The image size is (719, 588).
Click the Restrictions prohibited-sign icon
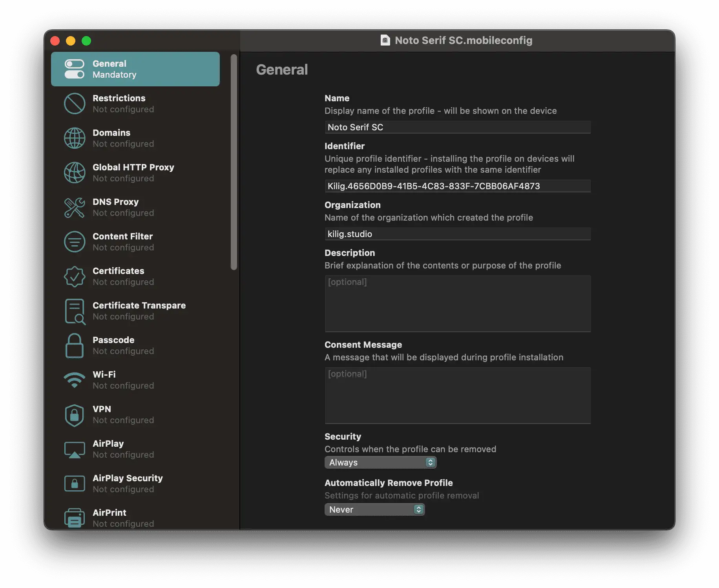(75, 104)
